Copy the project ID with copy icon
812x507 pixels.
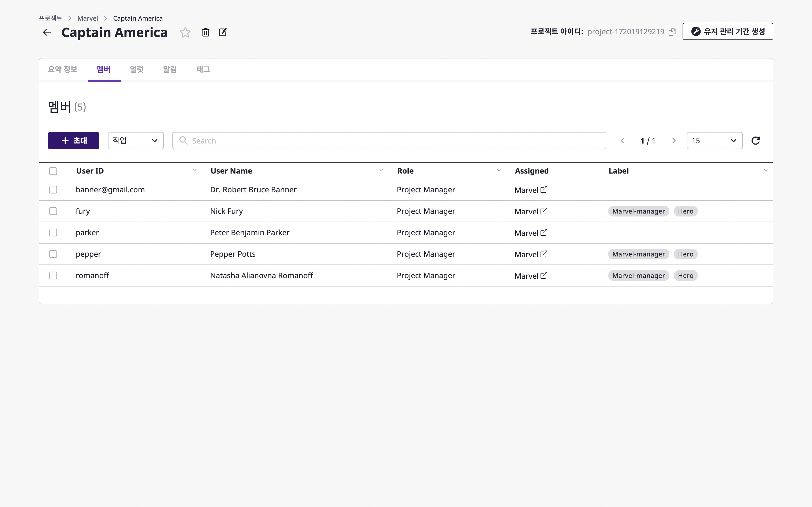(x=672, y=32)
